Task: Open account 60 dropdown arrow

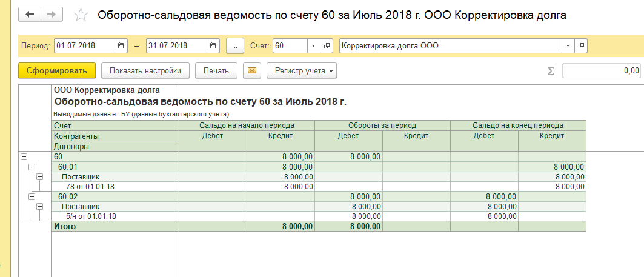Action: 313,45
